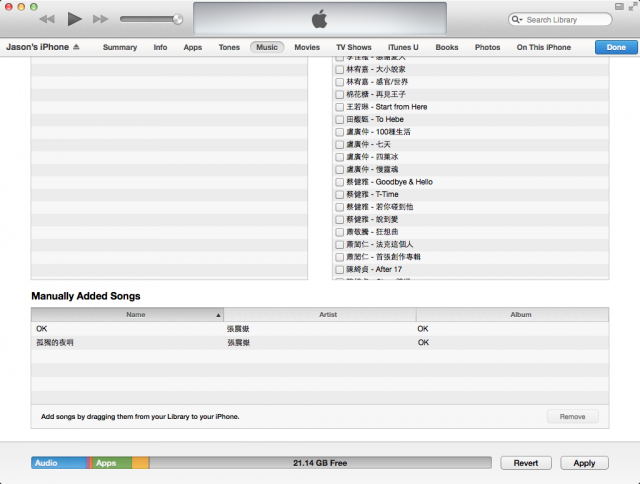The image size is (640, 484).
Task: Click the blue Audio storage segment
Action: (x=59, y=463)
